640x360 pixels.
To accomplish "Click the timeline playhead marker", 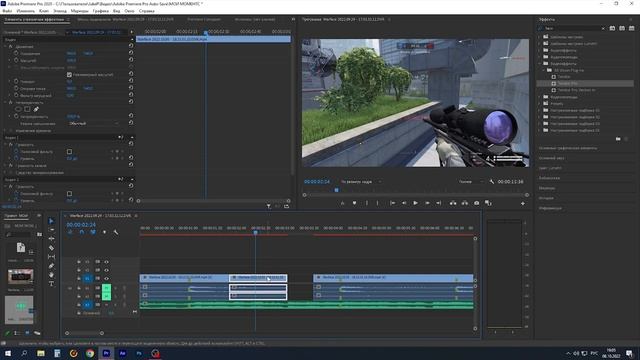I will [256, 233].
